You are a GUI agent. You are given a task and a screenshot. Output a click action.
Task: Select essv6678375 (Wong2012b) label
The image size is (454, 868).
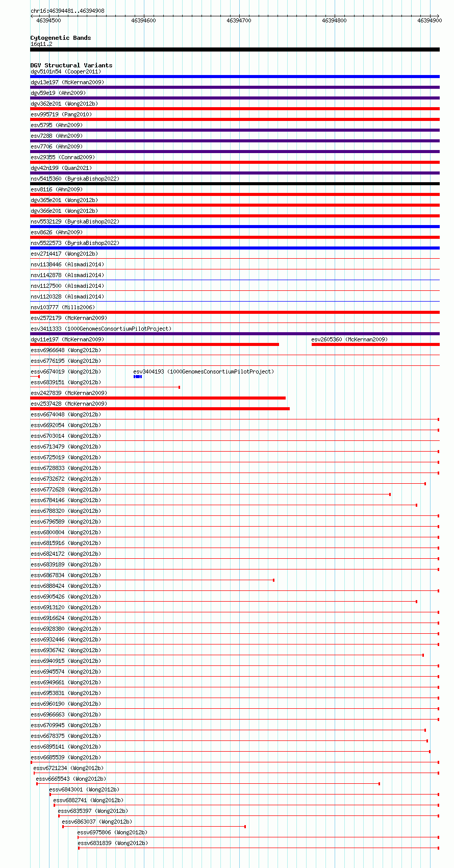66,736
